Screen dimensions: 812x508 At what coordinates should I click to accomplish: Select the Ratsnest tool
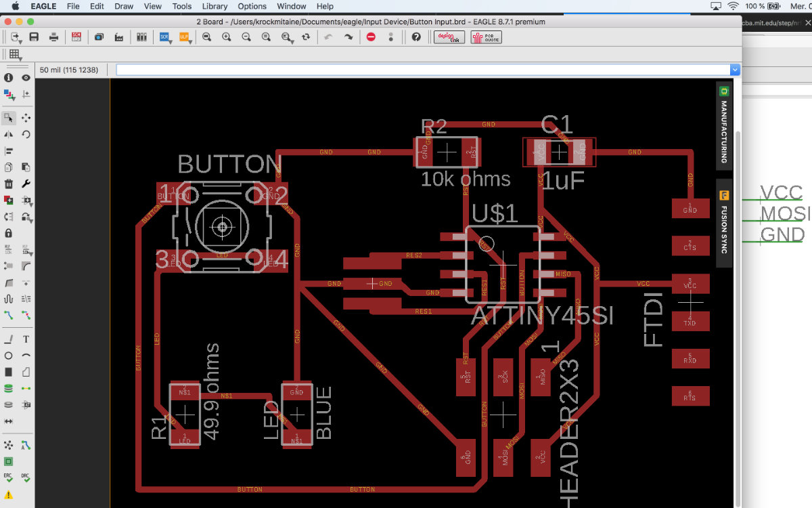click(x=9, y=445)
